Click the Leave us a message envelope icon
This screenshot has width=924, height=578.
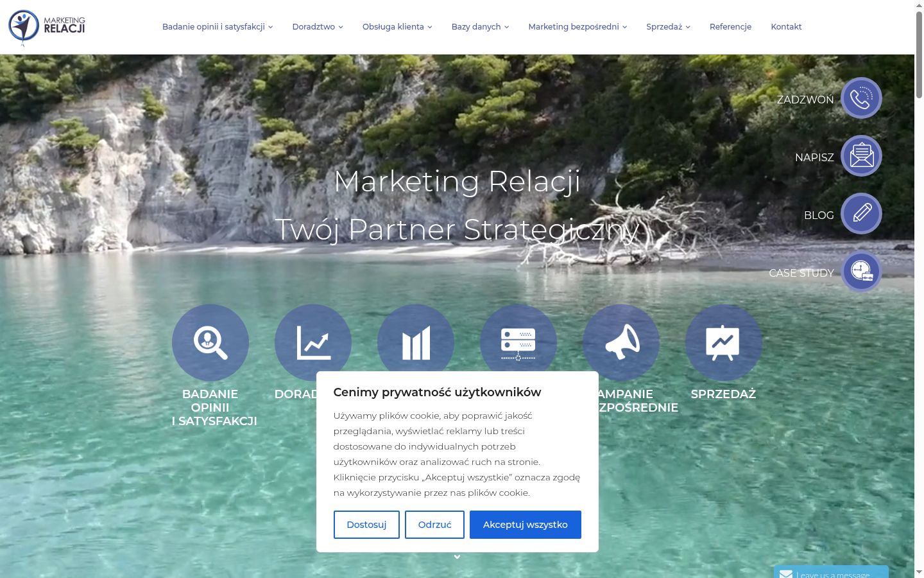click(786, 574)
